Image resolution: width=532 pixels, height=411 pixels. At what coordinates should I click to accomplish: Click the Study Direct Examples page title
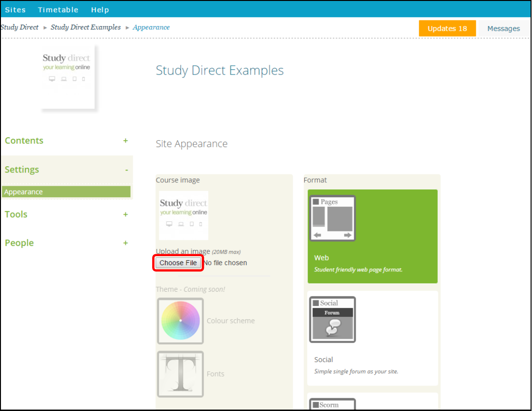pyautogui.click(x=220, y=70)
